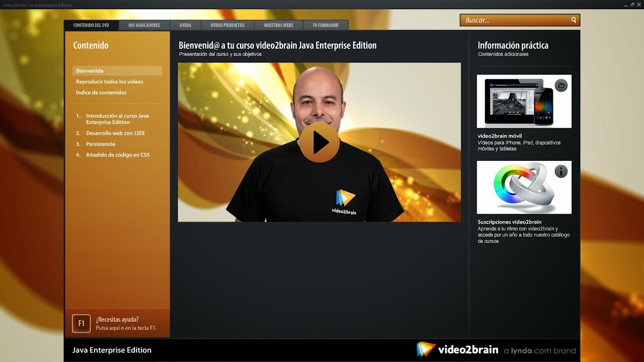Close the video2brain window
This screenshot has width=644, height=362.
tap(639, 4)
